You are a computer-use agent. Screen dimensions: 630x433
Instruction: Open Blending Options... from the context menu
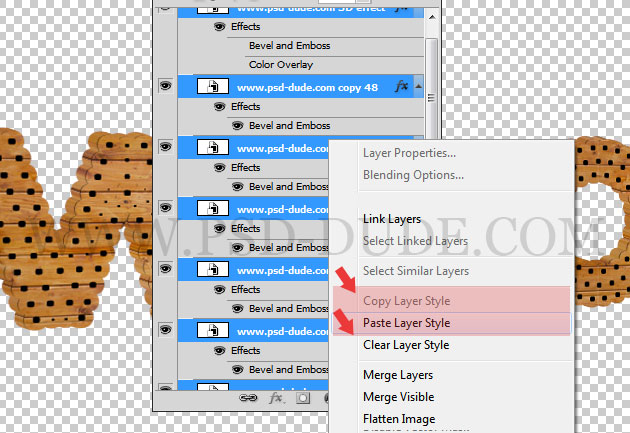click(x=413, y=175)
